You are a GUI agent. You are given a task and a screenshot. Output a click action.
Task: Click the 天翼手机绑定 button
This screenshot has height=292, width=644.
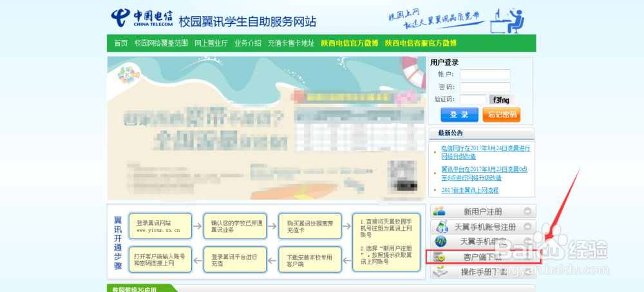(x=483, y=242)
